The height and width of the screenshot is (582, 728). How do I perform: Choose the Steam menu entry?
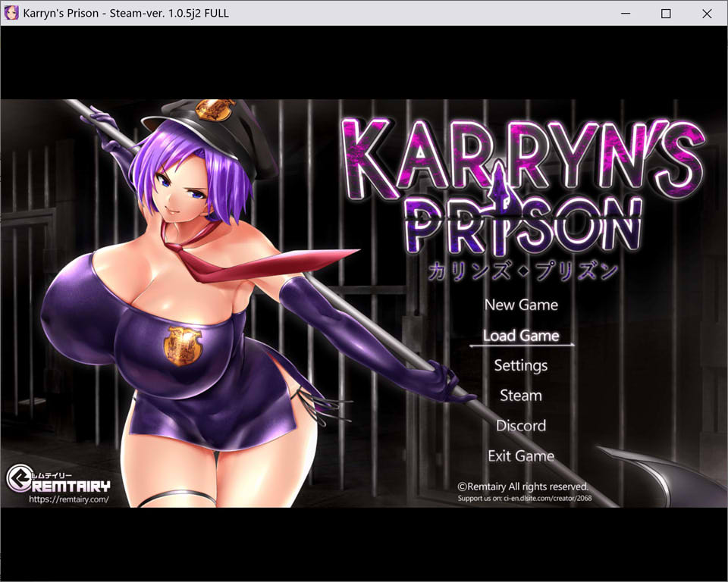[x=521, y=396]
